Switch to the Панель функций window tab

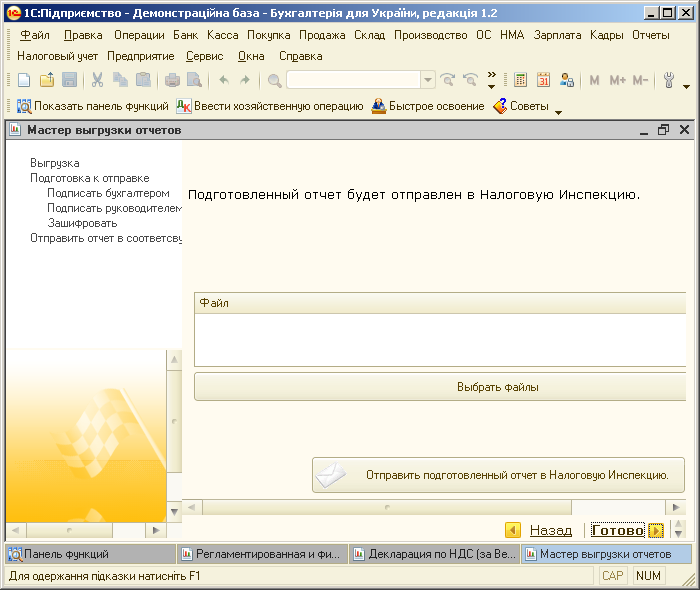coord(91,554)
